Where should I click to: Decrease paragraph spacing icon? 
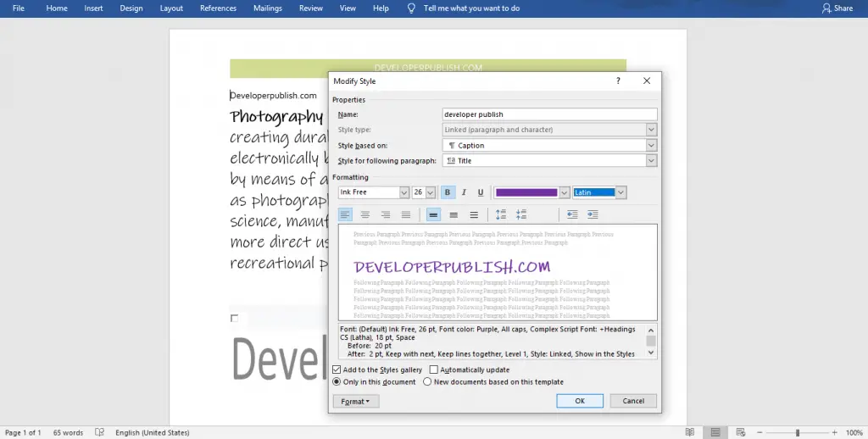[x=521, y=214]
